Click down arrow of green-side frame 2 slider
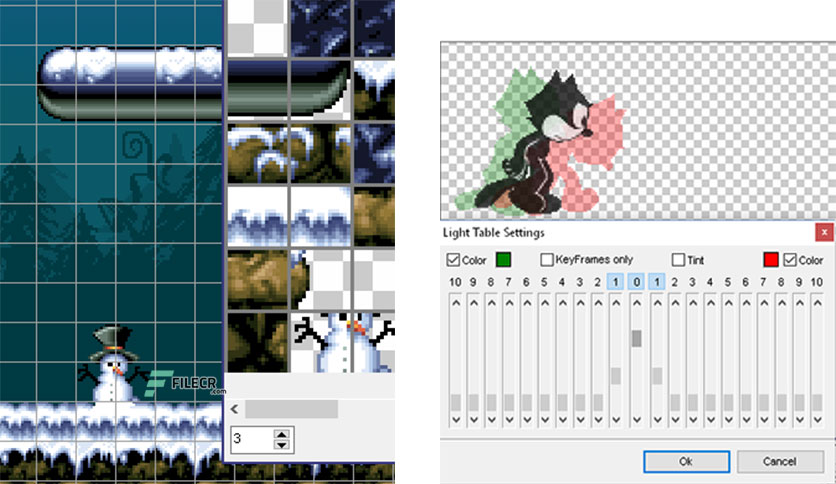Screen dimensions: 836x484 598,420
